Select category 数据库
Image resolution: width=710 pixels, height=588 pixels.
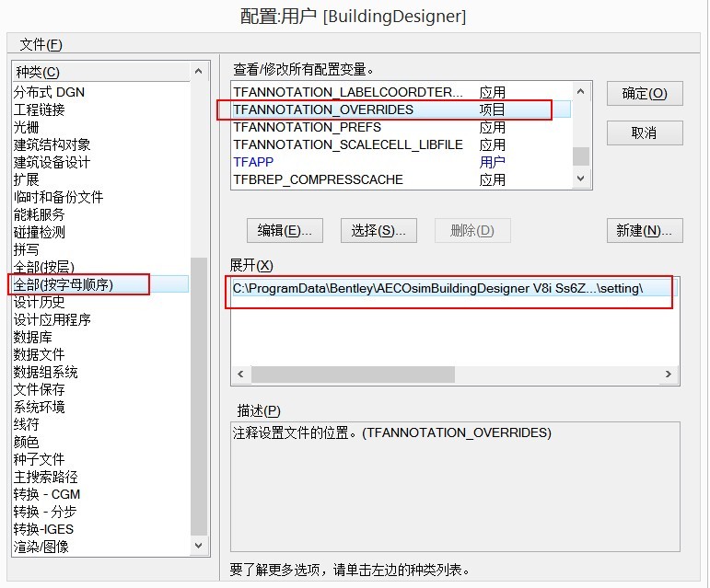[x=100, y=337]
